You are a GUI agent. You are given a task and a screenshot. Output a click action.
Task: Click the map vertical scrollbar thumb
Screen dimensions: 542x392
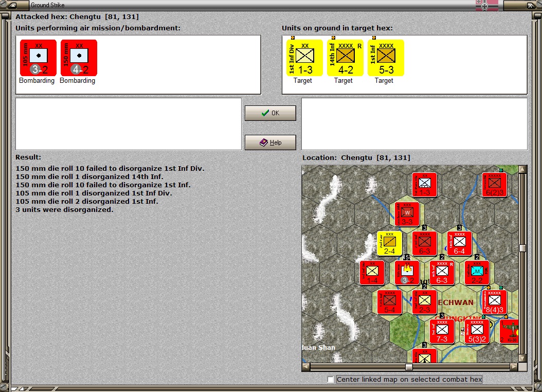click(522, 248)
